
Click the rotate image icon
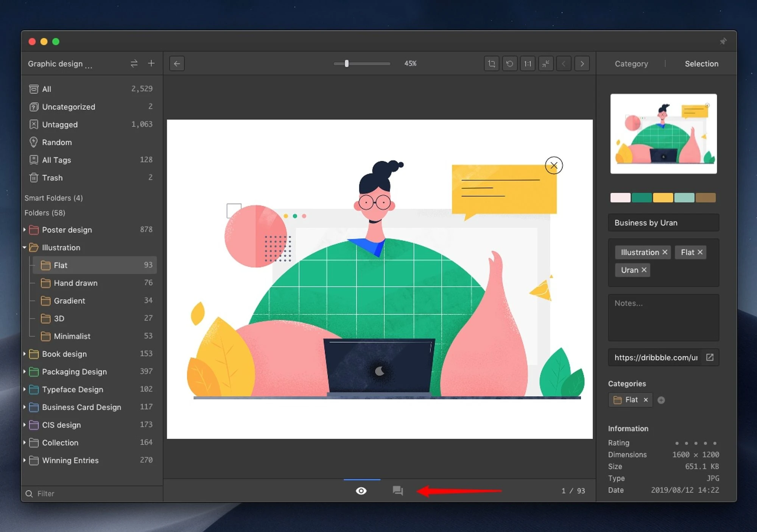pos(509,64)
